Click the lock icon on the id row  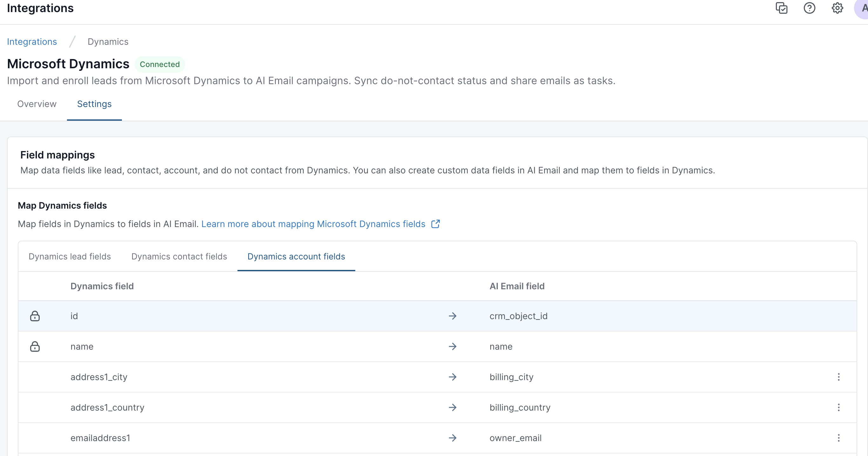(35, 316)
